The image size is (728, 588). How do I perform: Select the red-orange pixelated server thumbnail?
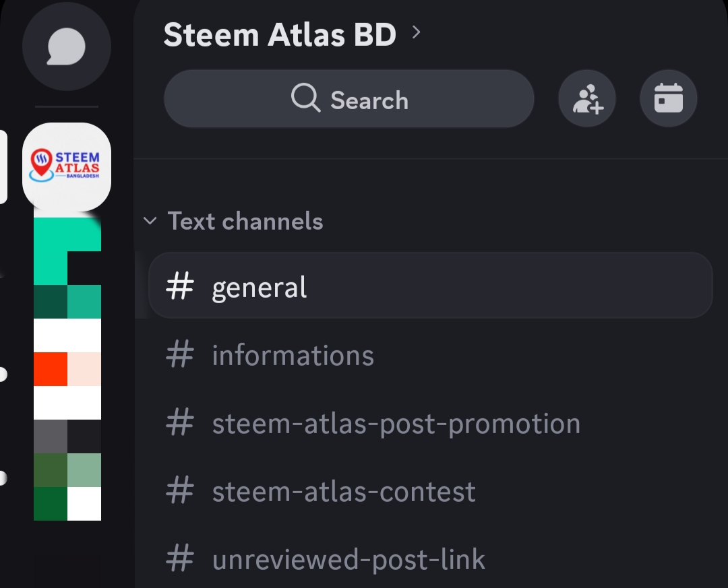(x=67, y=369)
